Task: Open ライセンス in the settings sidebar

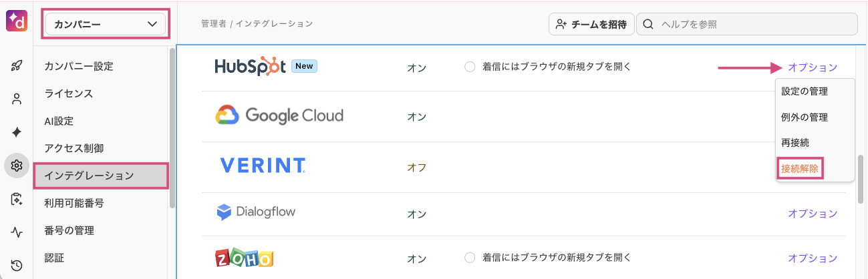Action: 69,93
